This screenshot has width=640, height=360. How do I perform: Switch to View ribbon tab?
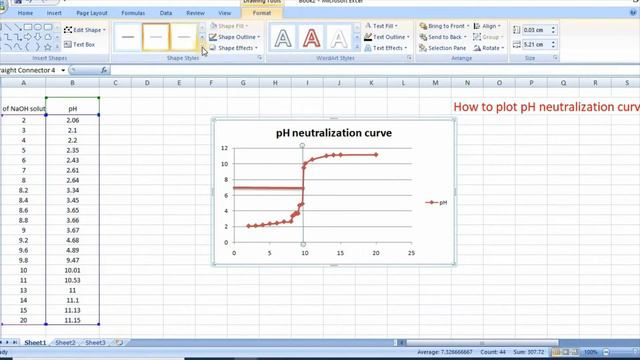(224, 13)
